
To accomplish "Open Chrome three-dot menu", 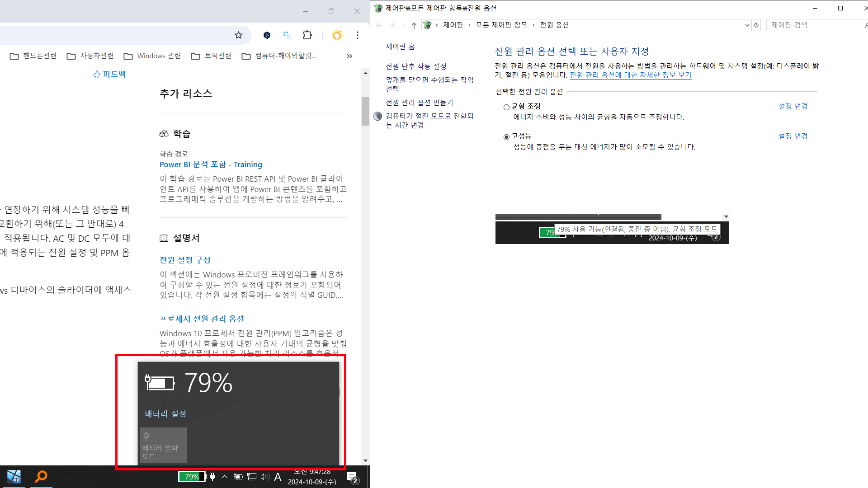I will tap(357, 35).
